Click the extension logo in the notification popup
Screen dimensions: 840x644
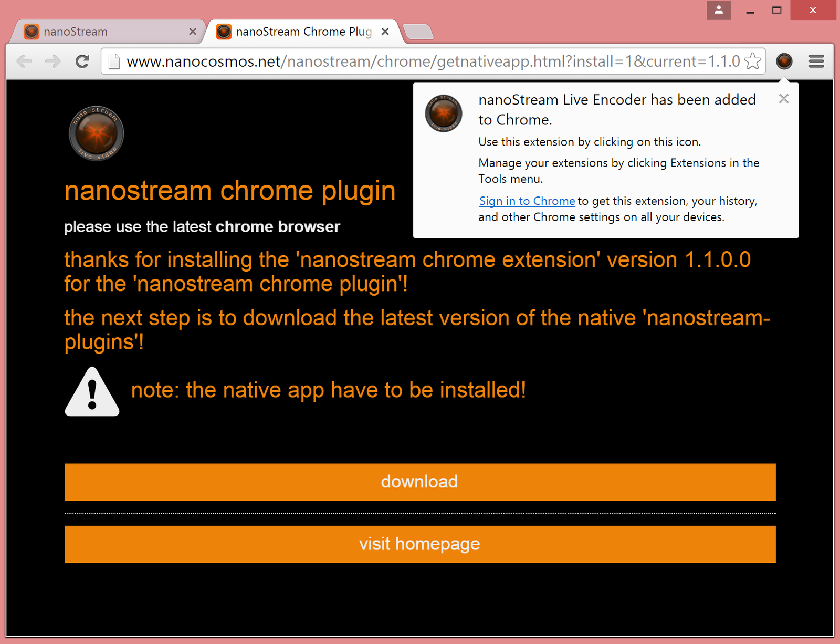444,113
